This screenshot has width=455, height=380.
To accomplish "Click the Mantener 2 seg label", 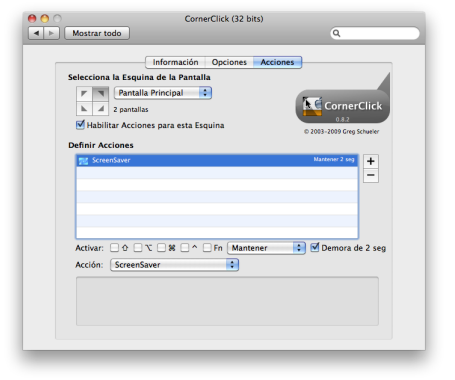I will coord(334,159).
